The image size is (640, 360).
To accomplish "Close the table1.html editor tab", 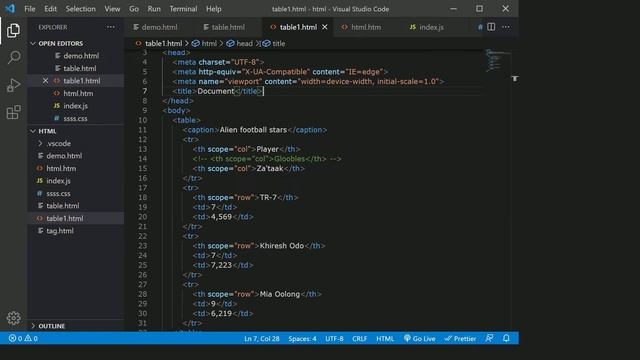I will [x=325, y=27].
